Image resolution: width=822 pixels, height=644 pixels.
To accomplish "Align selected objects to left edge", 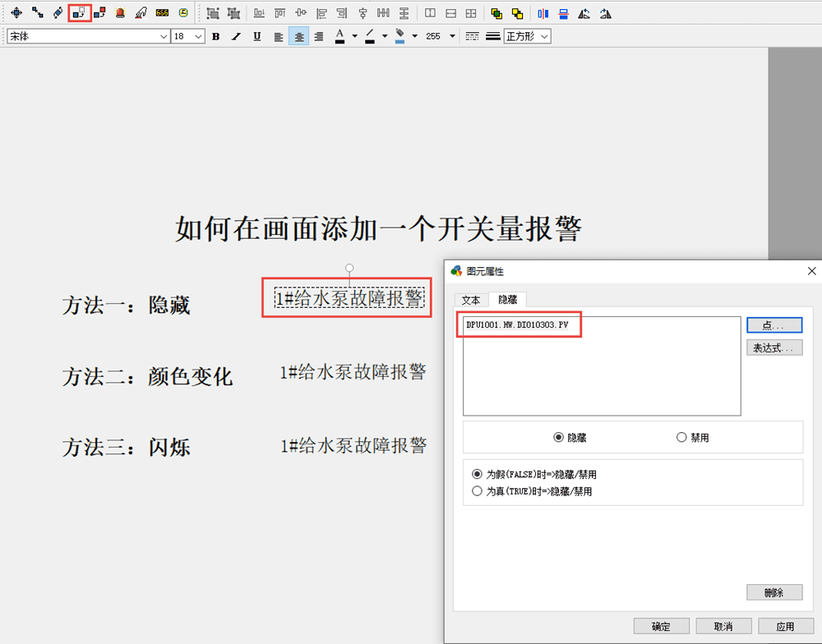I will (321, 14).
